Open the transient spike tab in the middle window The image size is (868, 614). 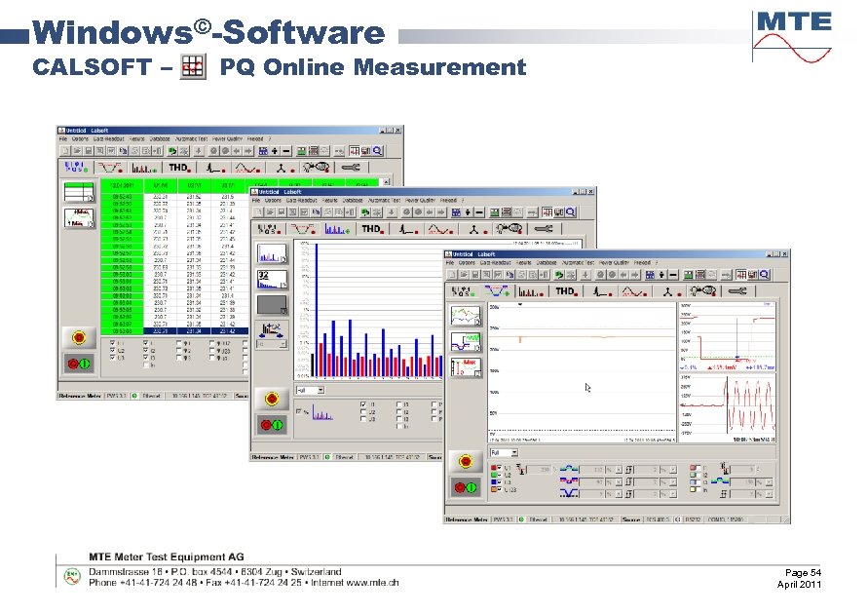coord(408,229)
